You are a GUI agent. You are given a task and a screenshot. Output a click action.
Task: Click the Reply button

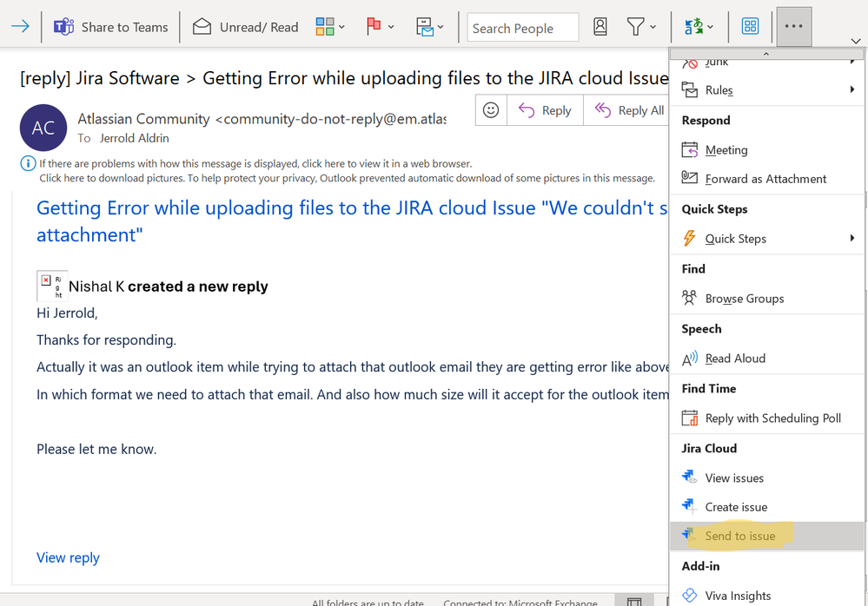tap(545, 109)
